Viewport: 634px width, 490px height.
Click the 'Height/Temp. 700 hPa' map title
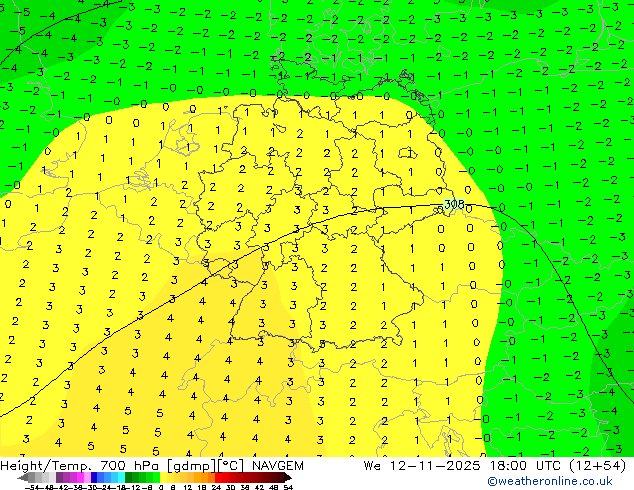(x=80, y=466)
